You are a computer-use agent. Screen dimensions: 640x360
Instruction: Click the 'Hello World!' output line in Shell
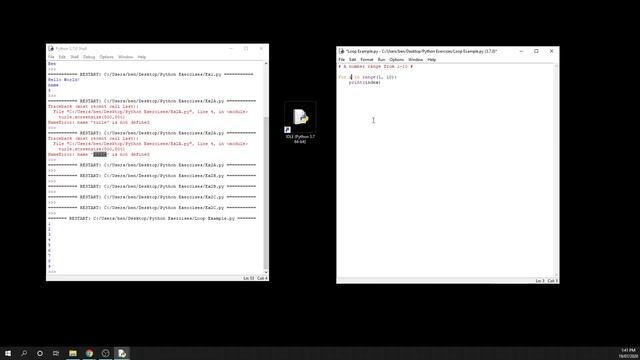64,80
